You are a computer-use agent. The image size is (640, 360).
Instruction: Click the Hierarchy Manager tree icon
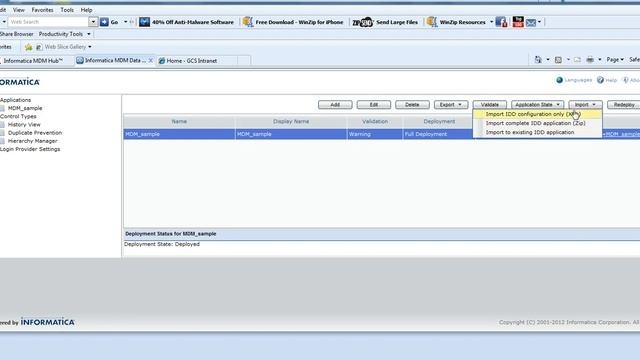click(2, 141)
